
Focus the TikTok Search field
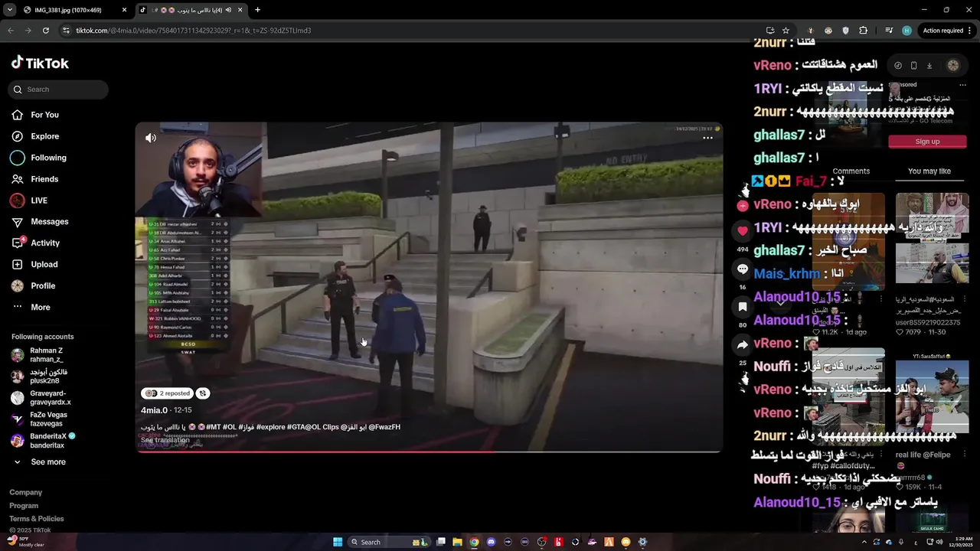coord(58,90)
